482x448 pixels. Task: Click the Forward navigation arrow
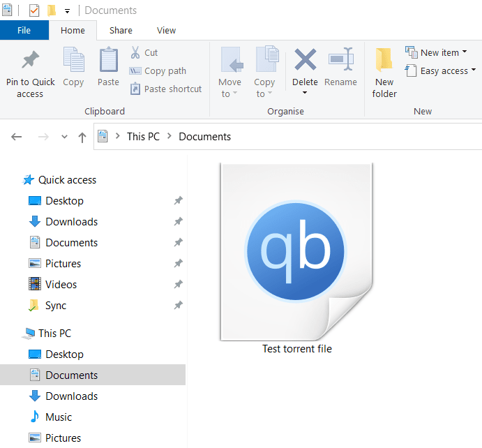(x=43, y=137)
